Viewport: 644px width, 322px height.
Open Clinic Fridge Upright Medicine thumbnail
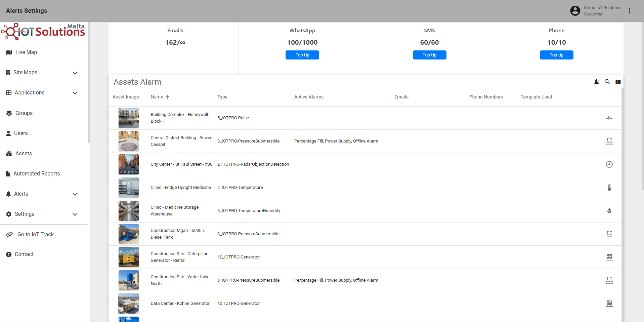tap(128, 188)
